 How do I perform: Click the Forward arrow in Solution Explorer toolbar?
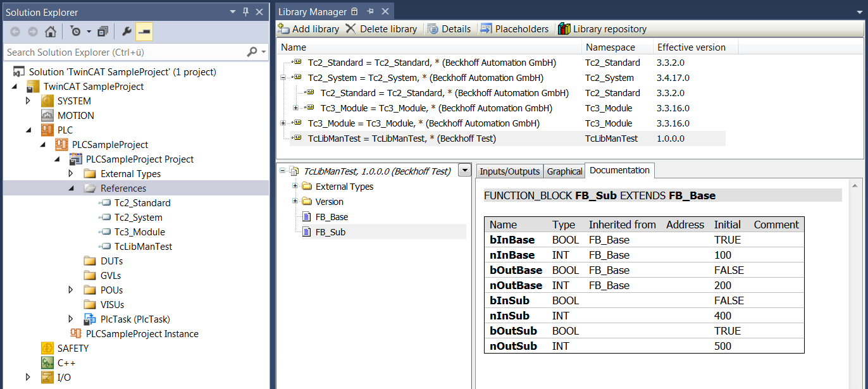(x=33, y=32)
